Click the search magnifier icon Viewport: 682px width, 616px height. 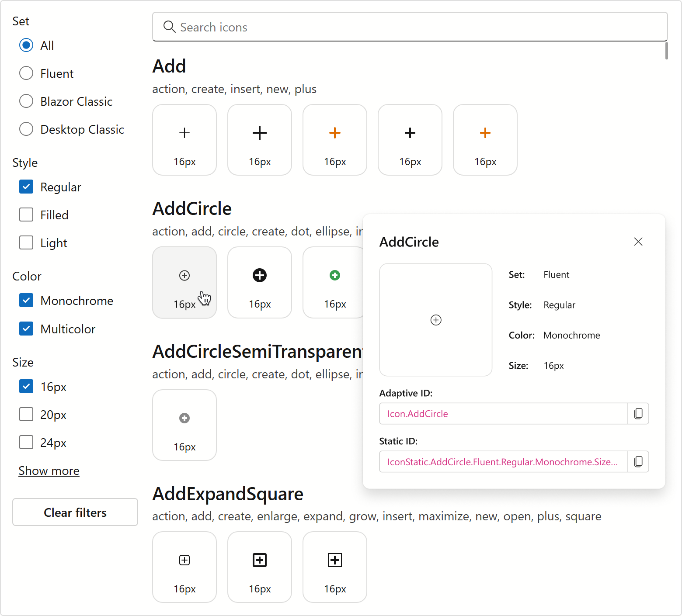coord(170,27)
